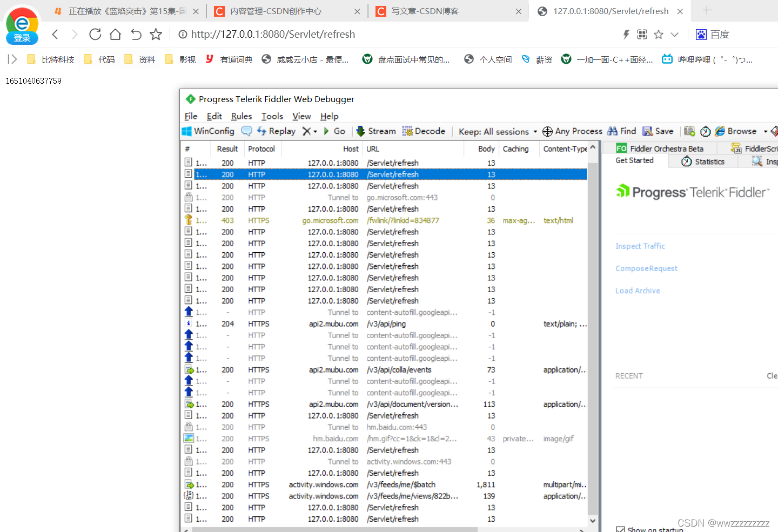Open the 有道词典 bookmark
Viewport: 778px width, 532px height.
point(229,59)
